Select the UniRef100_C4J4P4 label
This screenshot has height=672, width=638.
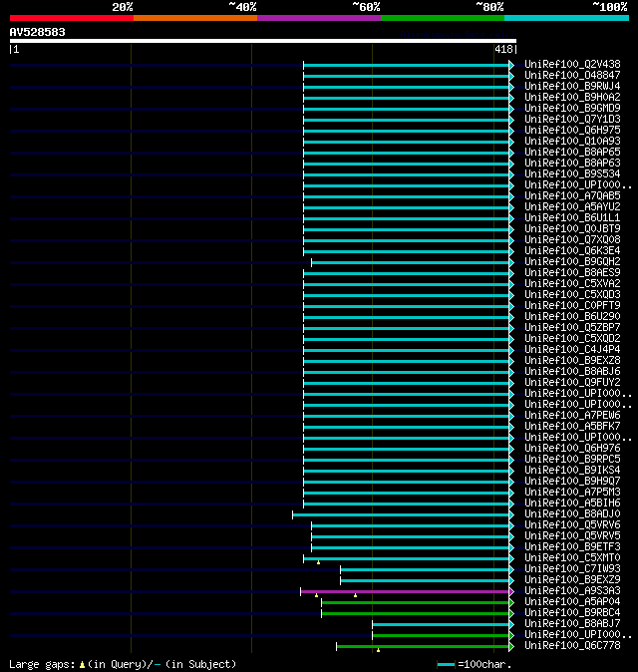(572, 350)
